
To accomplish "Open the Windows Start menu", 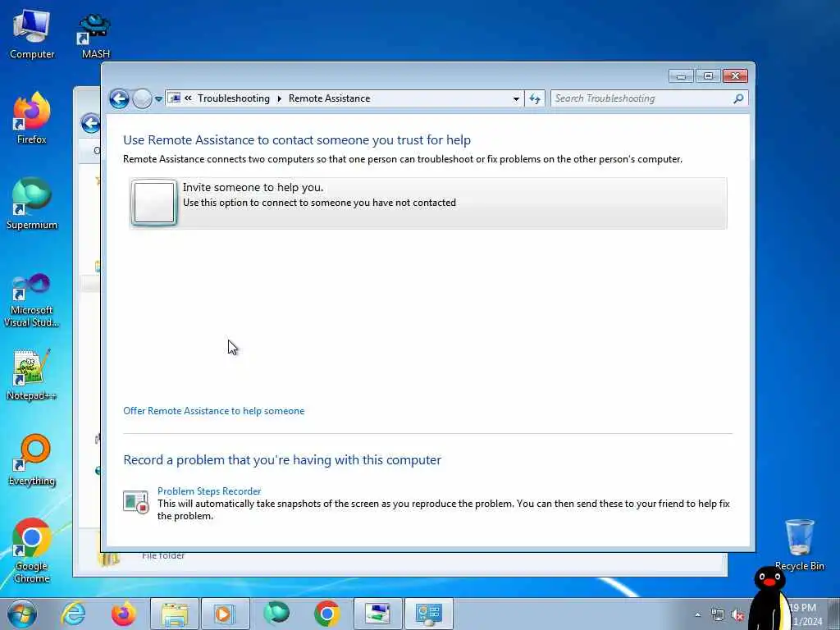I will pos(22,614).
